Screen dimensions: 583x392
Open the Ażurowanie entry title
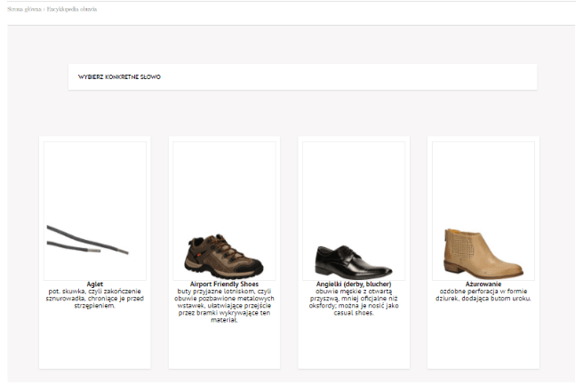tap(483, 284)
